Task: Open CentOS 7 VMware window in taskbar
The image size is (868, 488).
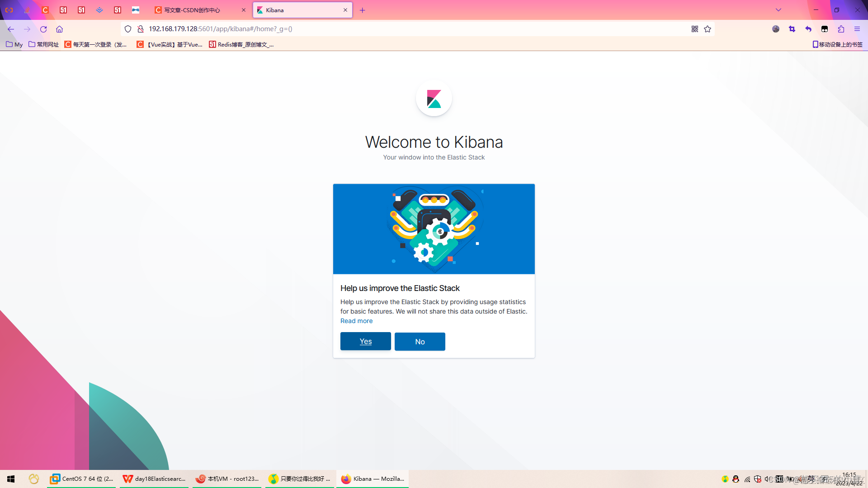Action: (x=82, y=479)
